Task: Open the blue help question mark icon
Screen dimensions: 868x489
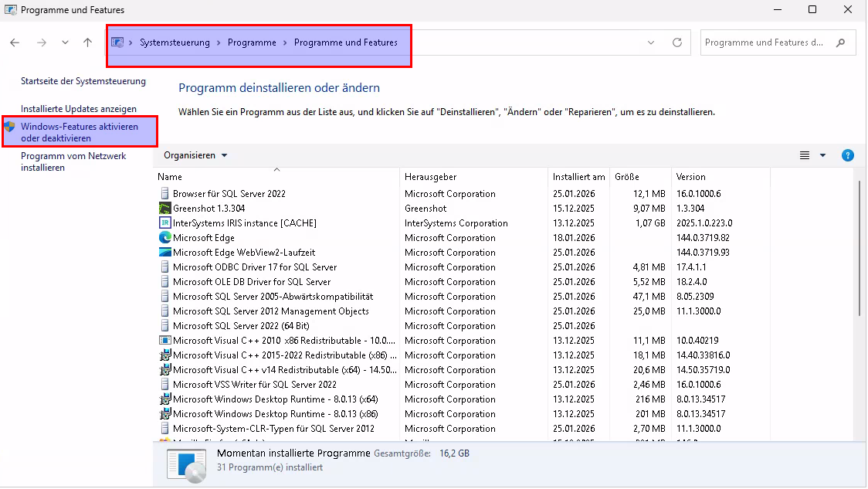Action: coord(847,155)
